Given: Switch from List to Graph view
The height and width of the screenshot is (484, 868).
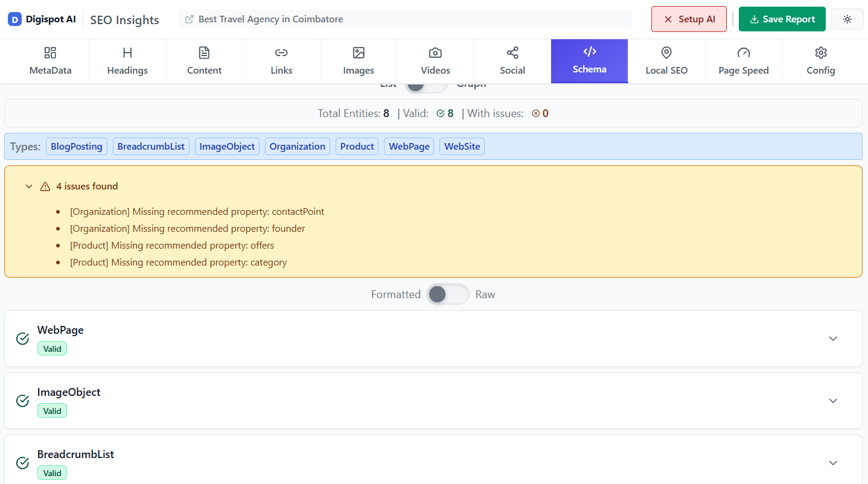Looking at the screenshot, I should (426, 86).
